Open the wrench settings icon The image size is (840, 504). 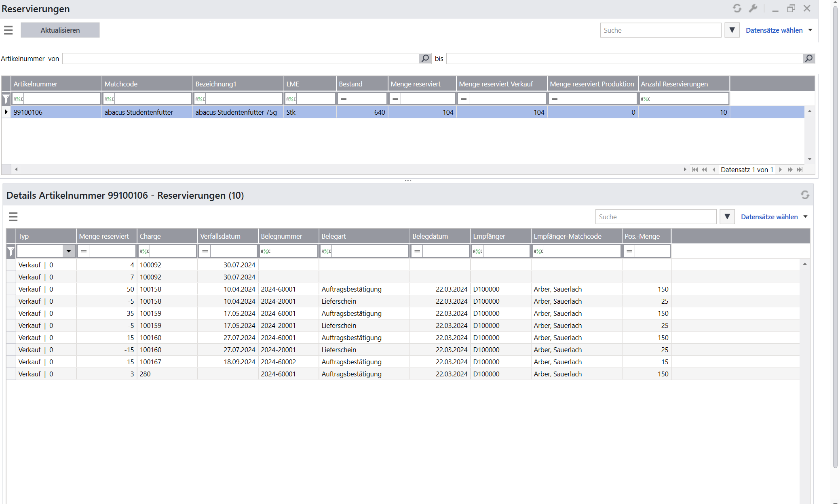pos(753,8)
